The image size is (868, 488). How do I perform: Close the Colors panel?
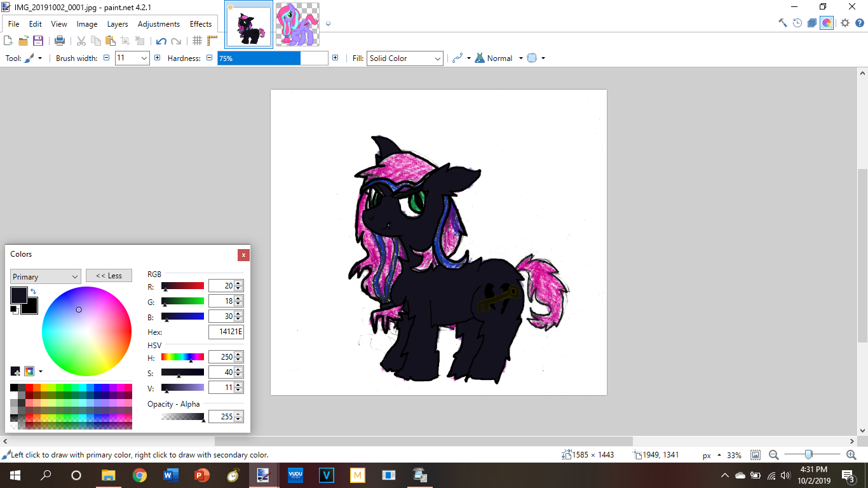pos(243,255)
